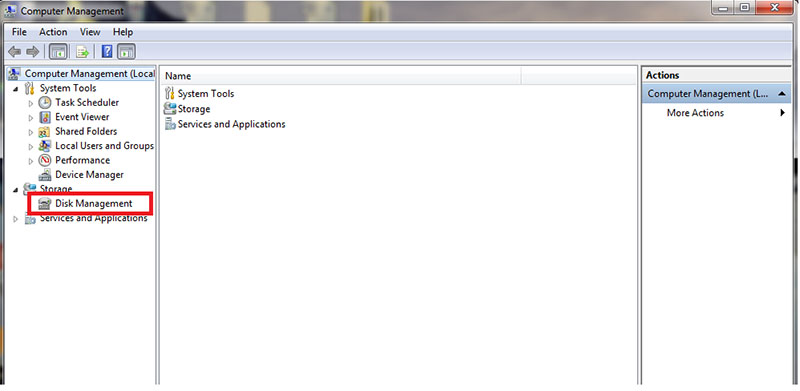800x391 pixels.
Task: Select Disk Management in the tree
Action: tap(94, 204)
